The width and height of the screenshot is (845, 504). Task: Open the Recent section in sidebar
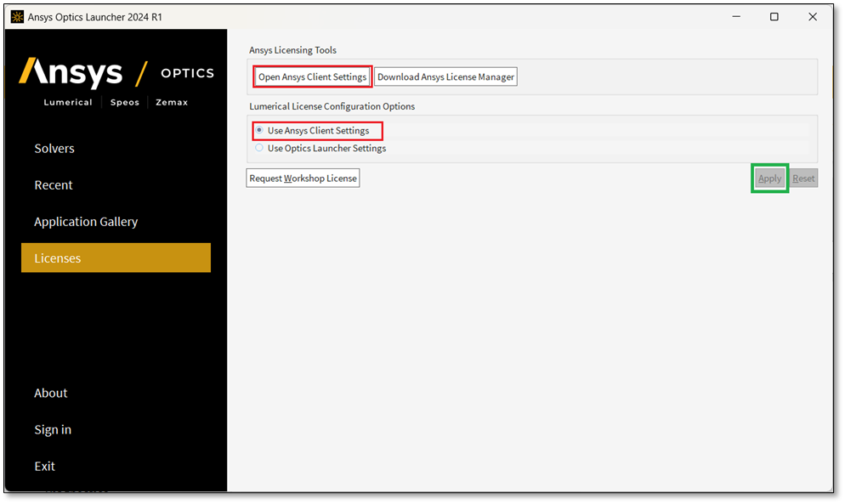coord(54,185)
